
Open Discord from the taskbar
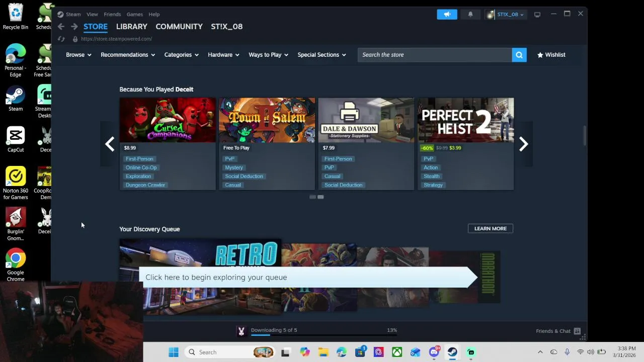[434, 352]
